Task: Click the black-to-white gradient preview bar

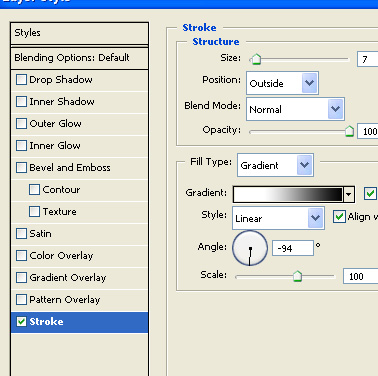Action: tap(288, 194)
